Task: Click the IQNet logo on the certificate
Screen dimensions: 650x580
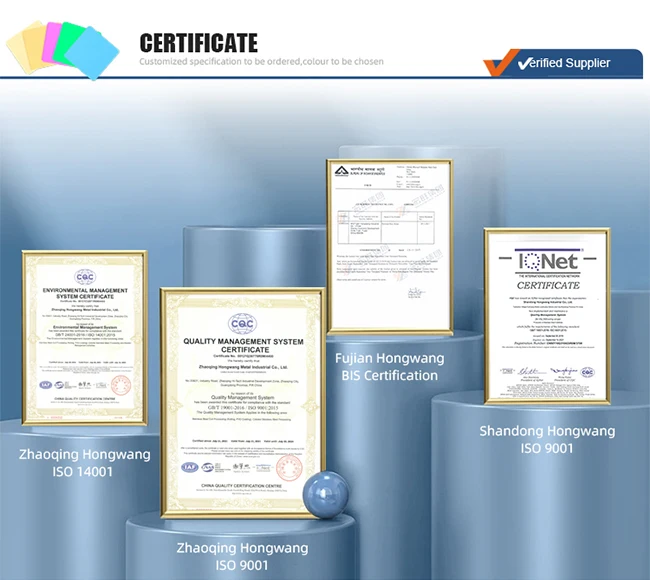Action: [547, 261]
